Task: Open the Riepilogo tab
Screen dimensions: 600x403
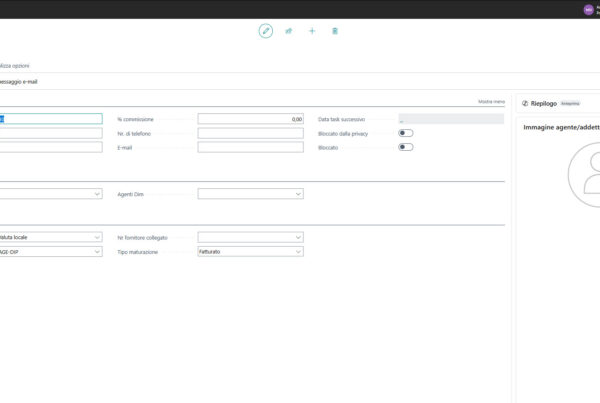Action: point(542,103)
